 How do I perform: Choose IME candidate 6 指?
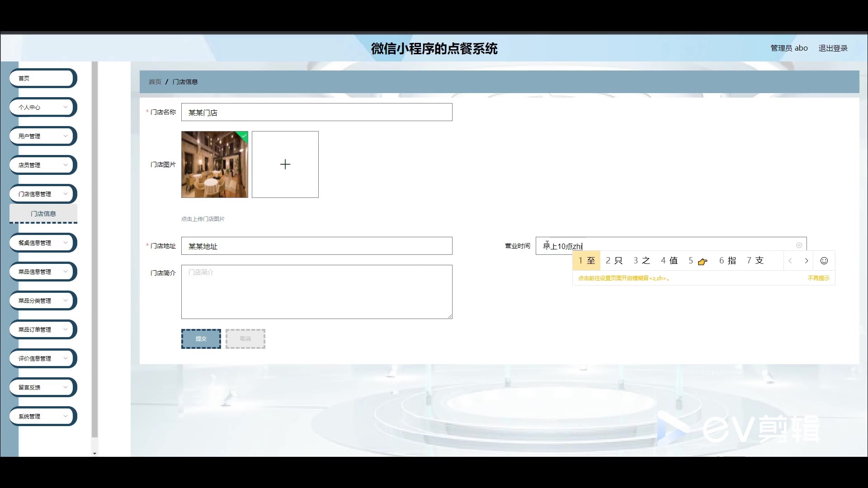pos(727,261)
